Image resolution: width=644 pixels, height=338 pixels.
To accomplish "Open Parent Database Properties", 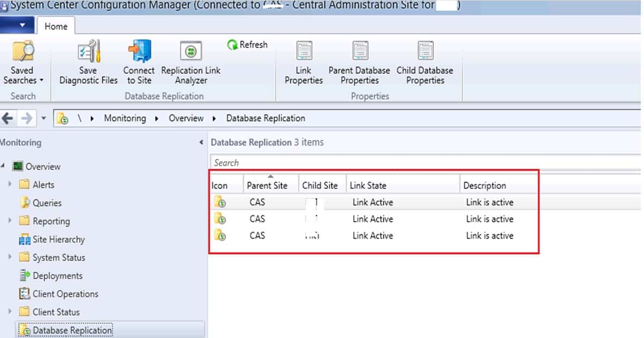I will click(360, 63).
